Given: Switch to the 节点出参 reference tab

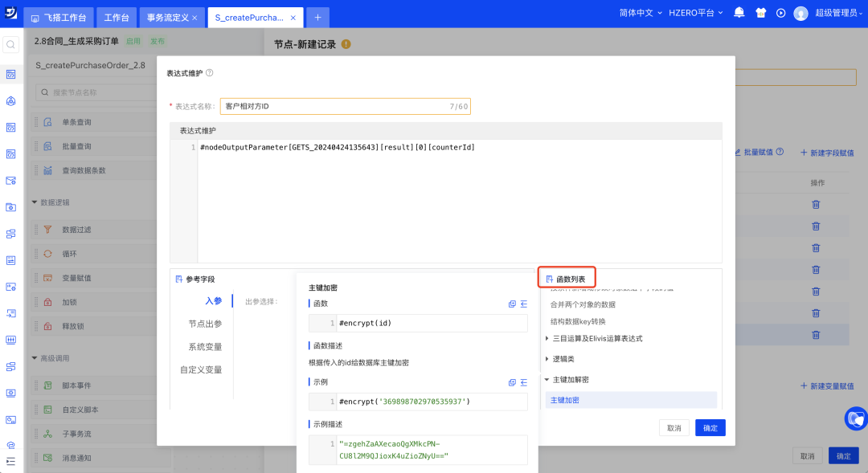Looking at the screenshot, I should tap(205, 324).
